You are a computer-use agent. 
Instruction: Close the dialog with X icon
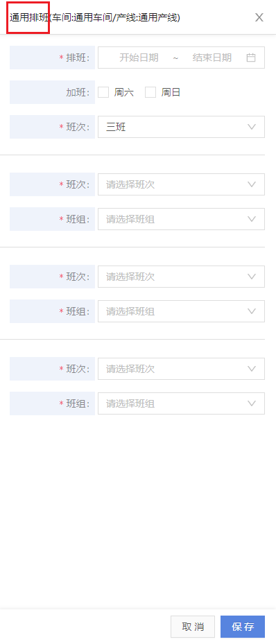pos(259,17)
